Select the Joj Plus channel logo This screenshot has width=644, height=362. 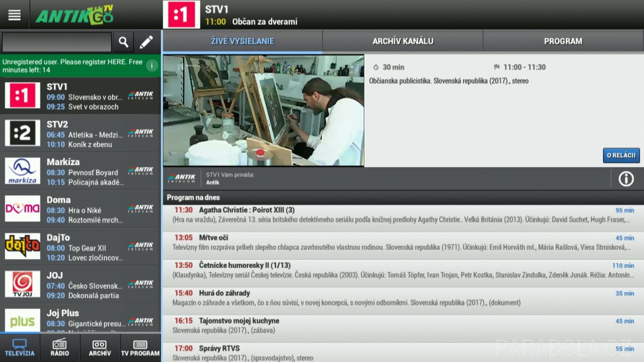23,321
